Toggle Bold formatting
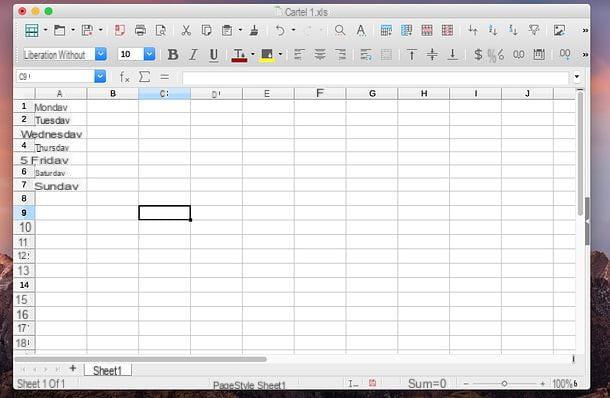 (x=173, y=54)
